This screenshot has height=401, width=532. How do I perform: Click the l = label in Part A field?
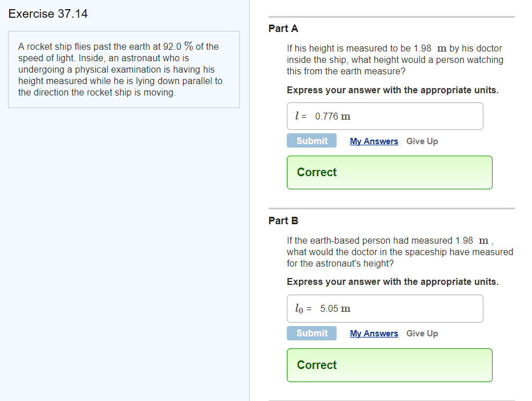coord(301,116)
